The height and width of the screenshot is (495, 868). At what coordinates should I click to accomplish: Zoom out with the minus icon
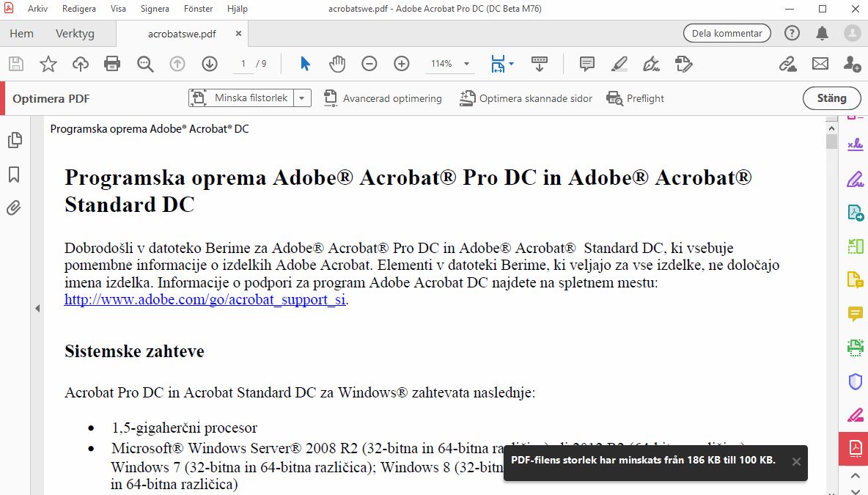coord(369,65)
